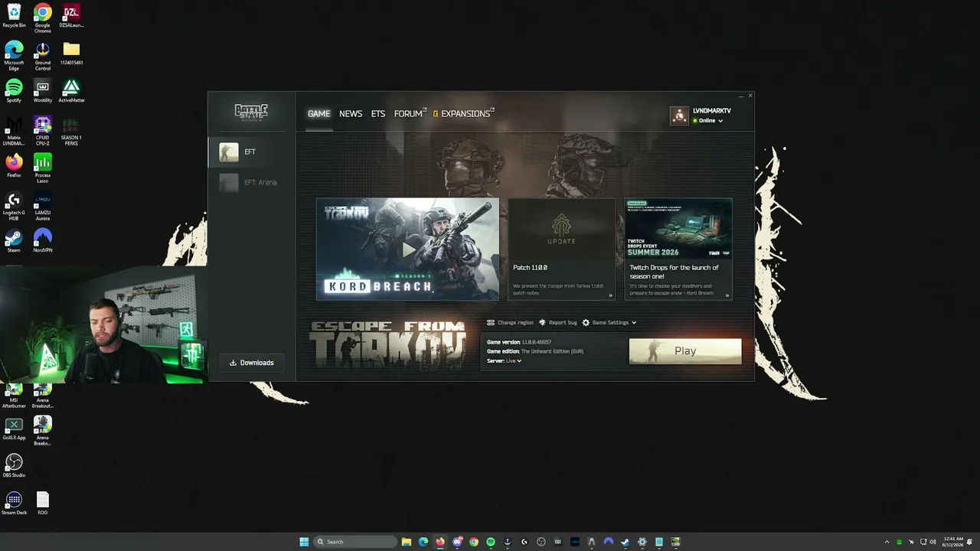
Task: Open File Explorer from the taskbar
Action: pyautogui.click(x=407, y=542)
